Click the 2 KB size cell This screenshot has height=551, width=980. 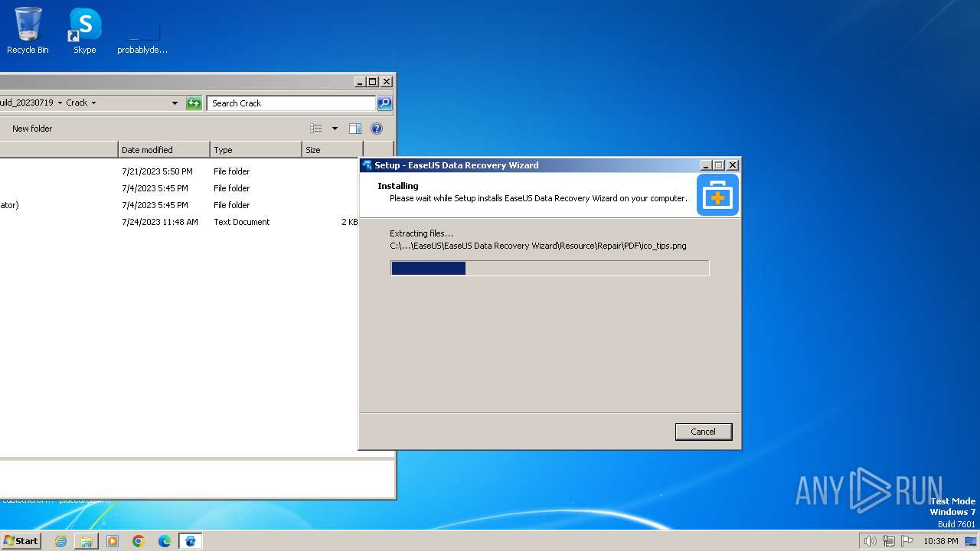click(349, 222)
